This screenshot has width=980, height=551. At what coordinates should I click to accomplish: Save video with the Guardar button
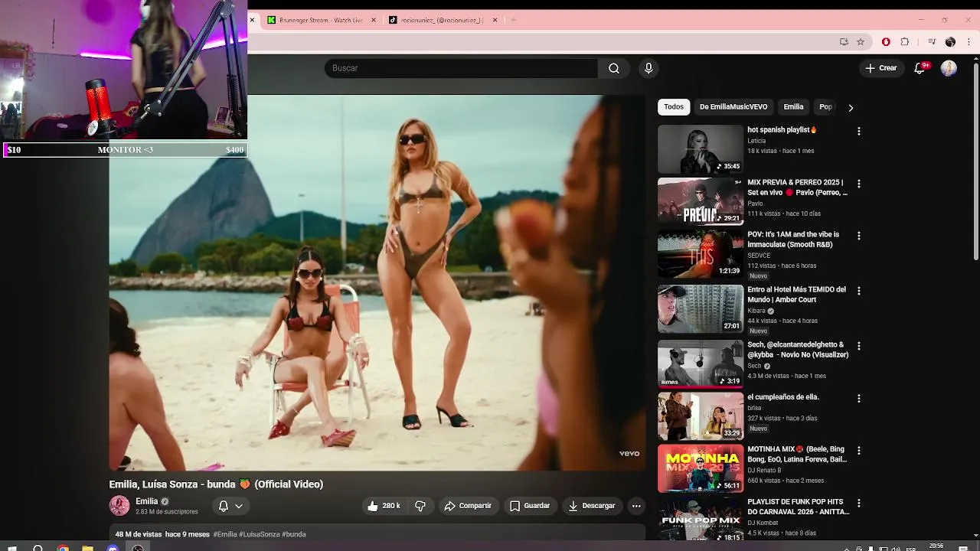[x=530, y=506]
